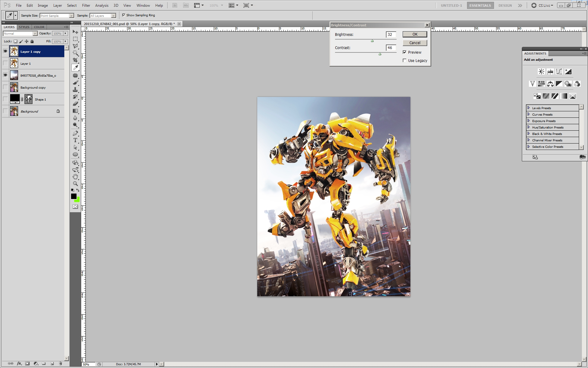588x368 pixels.
Task: Switch to the Design workspace
Action: [505, 6]
